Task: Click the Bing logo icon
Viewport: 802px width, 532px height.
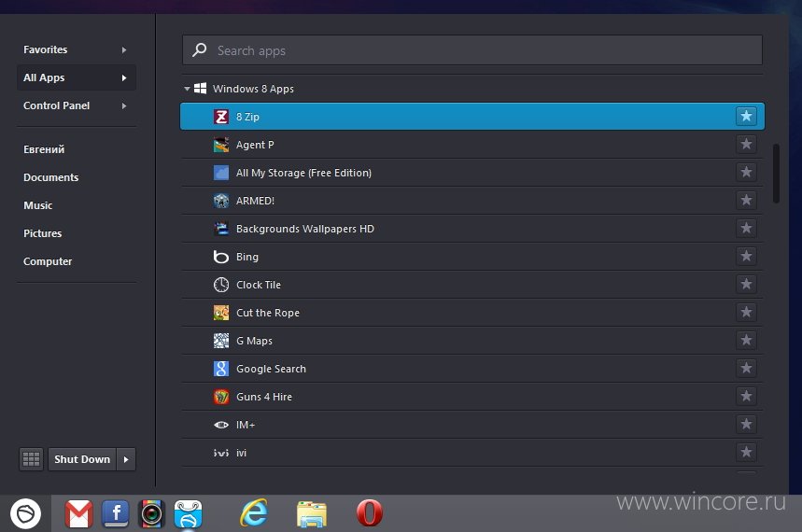Action: click(221, 257)
